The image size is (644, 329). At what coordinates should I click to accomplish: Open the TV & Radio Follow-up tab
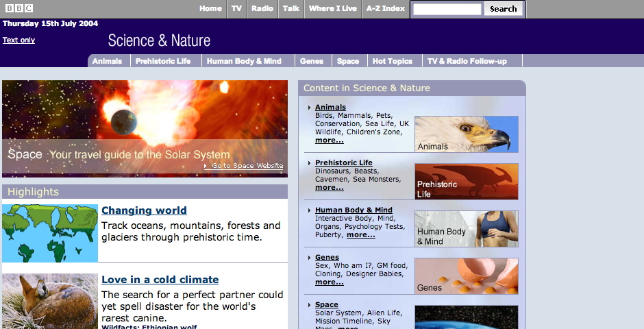pos(467,61)
